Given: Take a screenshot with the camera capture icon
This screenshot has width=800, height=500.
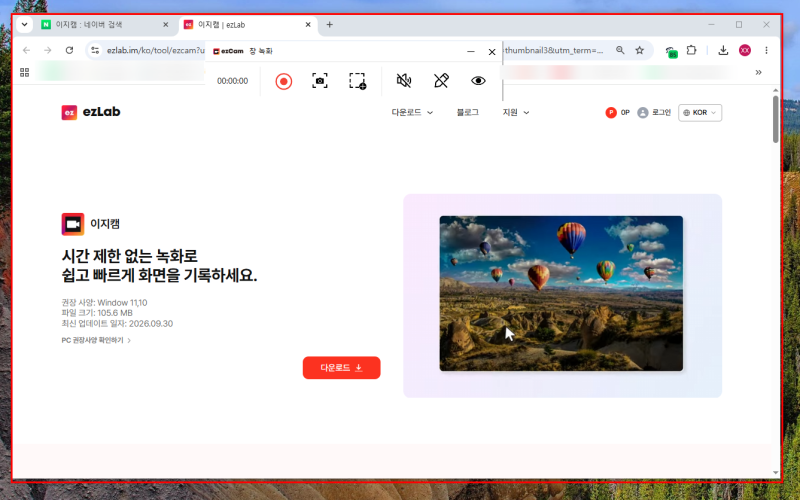Looking at the screenshot, I should (x=320, y=81).
